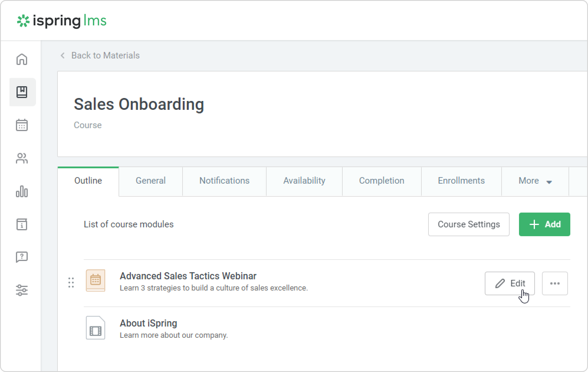The width and height of the screenshot is (588, 372).
Task: Click the Course Settings button
Action: (469, 224)
